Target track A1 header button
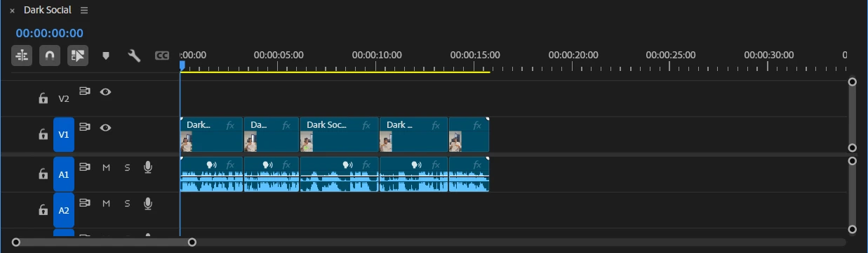 (x=64, y=174)
